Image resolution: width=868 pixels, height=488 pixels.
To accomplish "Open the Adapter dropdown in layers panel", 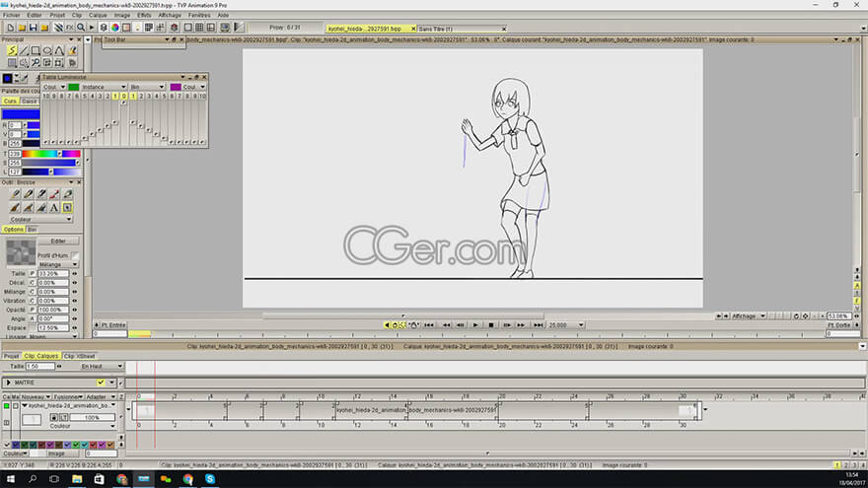I will [101, 396].
